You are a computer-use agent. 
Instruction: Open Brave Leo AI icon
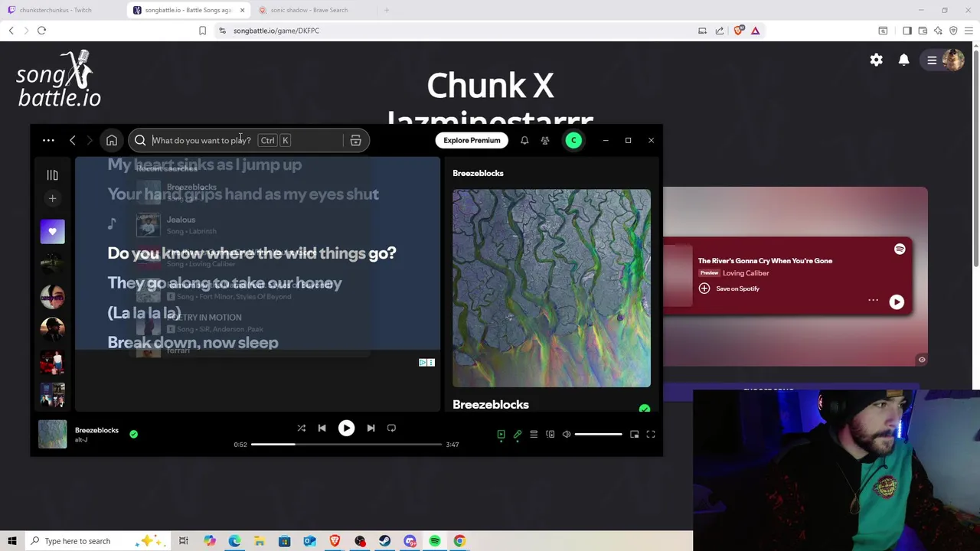(x=938, y=31)
